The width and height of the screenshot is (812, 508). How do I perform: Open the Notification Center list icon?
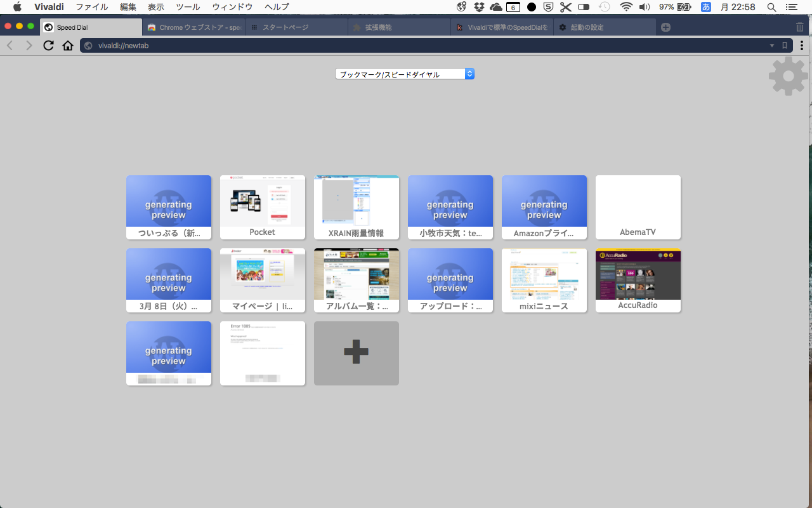[791, 7]
